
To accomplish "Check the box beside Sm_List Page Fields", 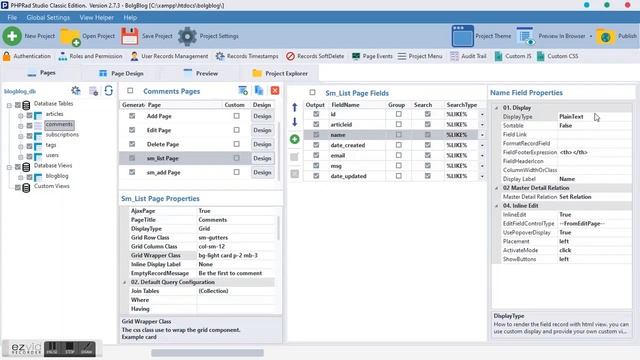I will pyautogui.click(x=312, y=92).
